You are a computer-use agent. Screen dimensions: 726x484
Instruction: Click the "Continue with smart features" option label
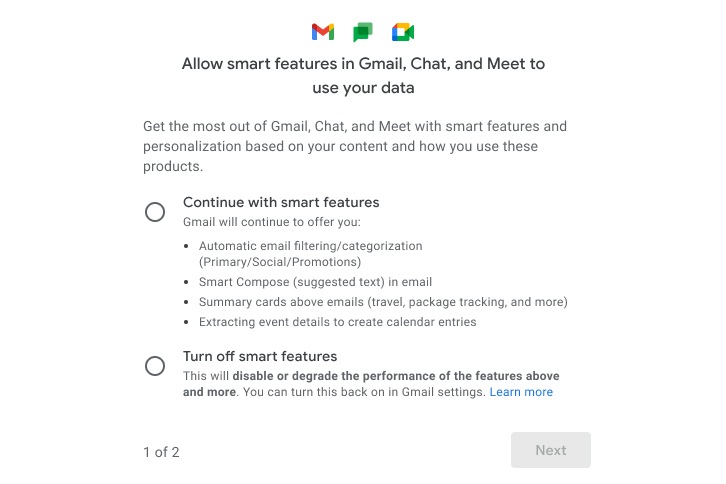281,202
